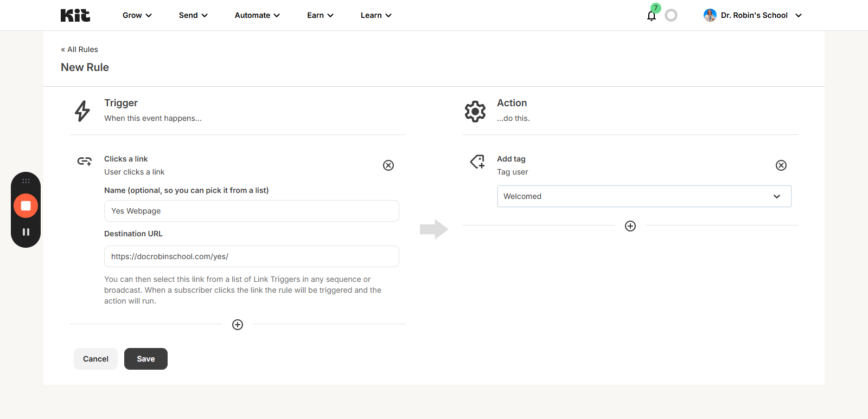Click the Kit logo
868x419 pixels.
click(75, 15)
